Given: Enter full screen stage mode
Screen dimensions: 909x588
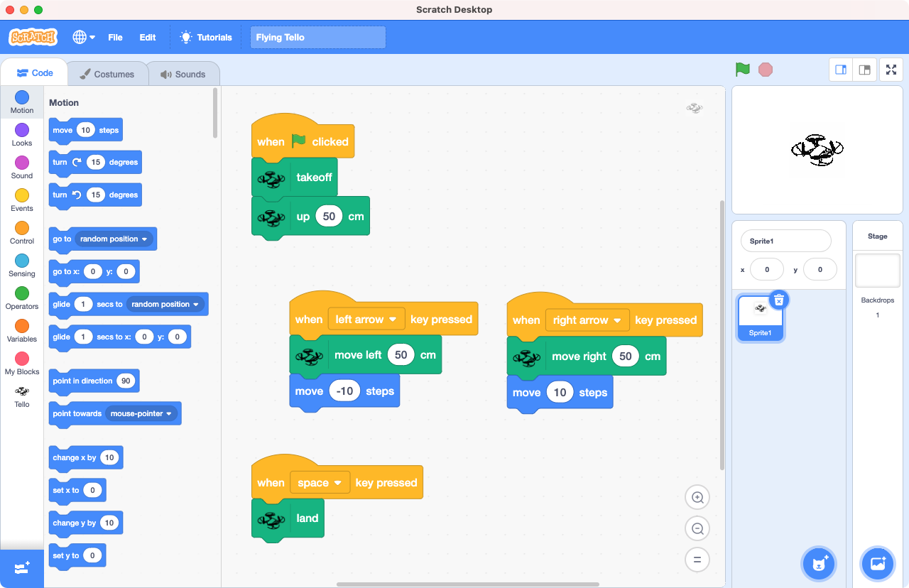Looking at the screenshot, I should 891,70.
